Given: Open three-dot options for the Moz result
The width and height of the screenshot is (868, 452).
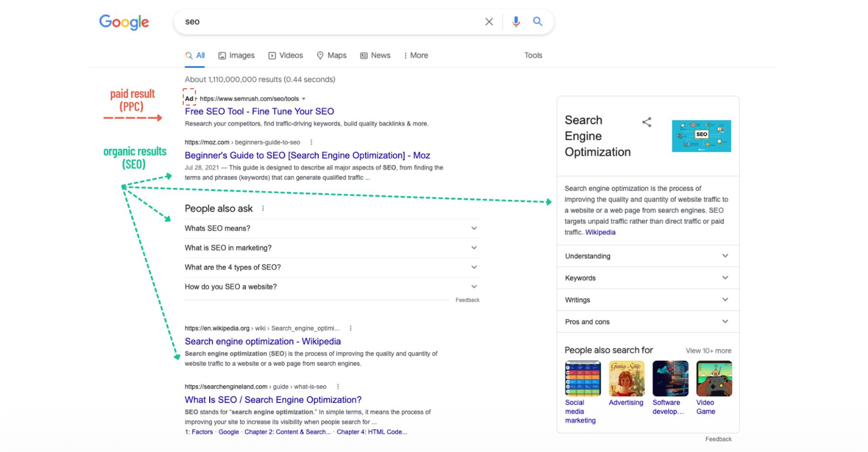Looking at the screenshot, I should click(311, 142).
